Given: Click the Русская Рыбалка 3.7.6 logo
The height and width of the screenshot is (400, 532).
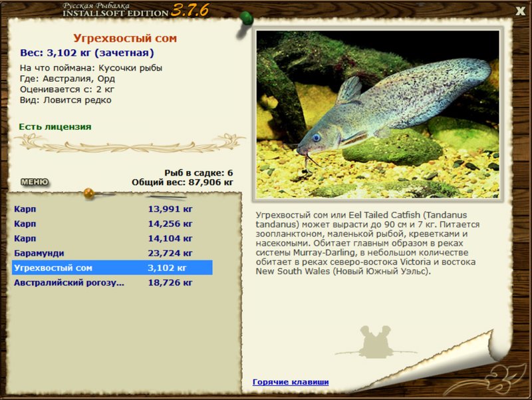Looking at the screenshot, I should point(135,10).
